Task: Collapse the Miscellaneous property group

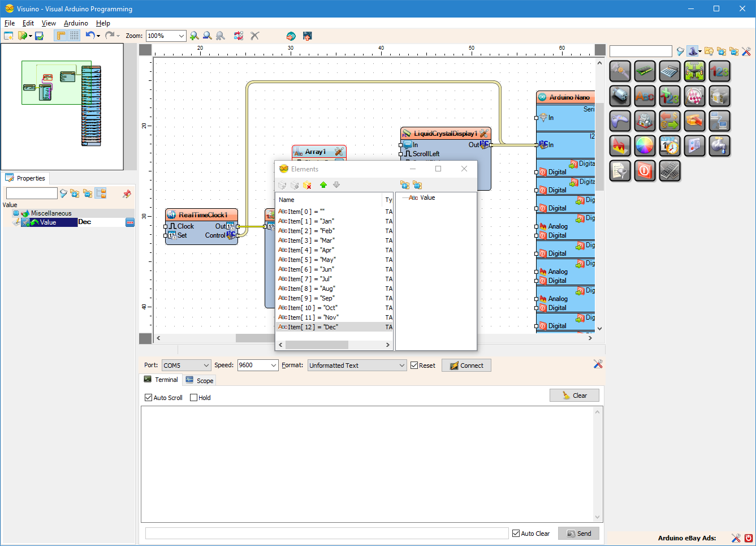Action: click(16, 213)
